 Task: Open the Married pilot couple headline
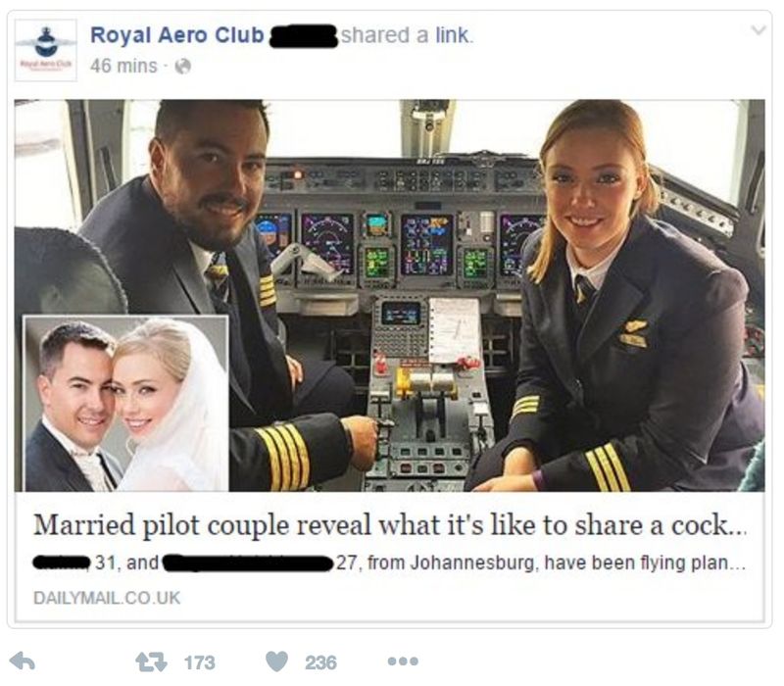[x=389, y=525]
